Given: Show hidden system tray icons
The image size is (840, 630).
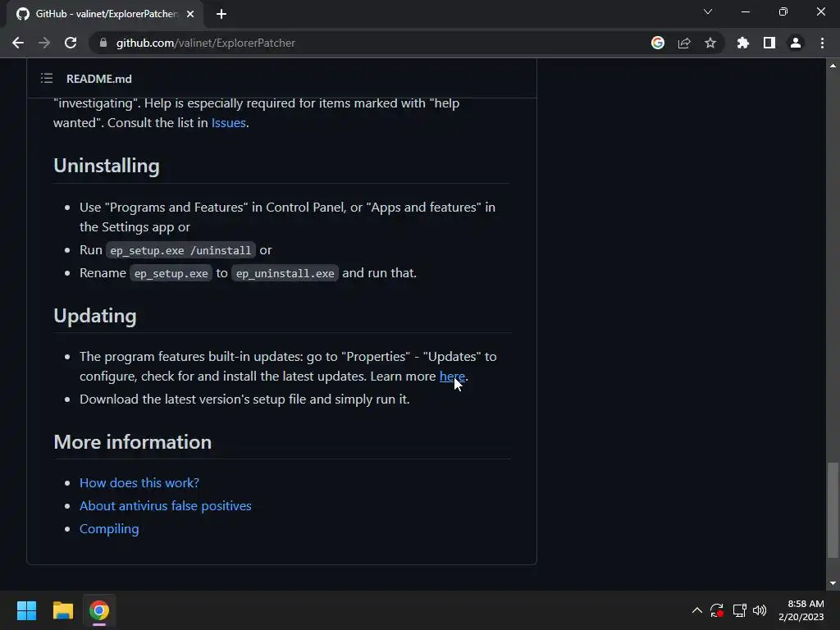Looking at the screenshot, I should tap(697, 610).
